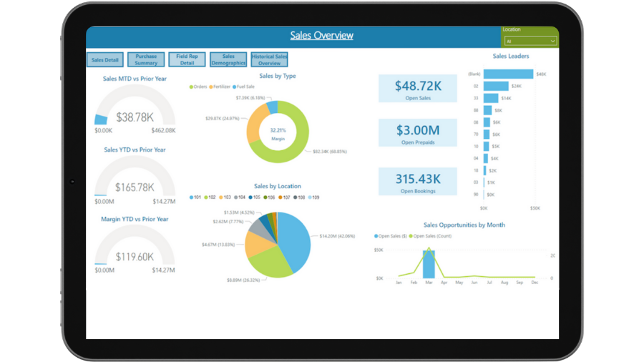Screen dimensions: 644x362
Task: Click the Sales Overview title link
Action: pos(321,36)
